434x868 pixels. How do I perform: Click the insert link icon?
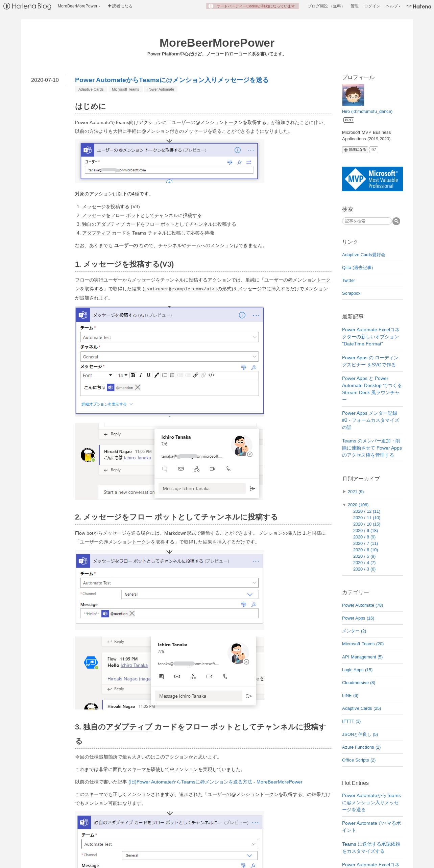[x=196, y=375]
